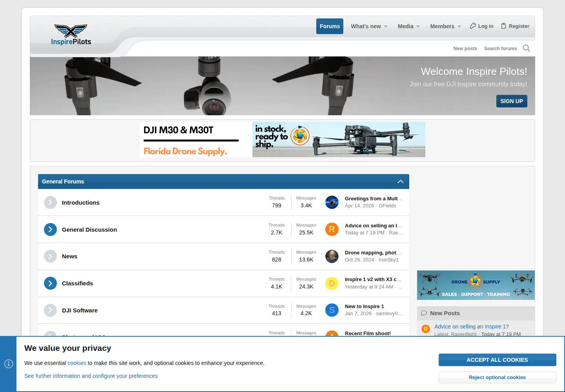Open the Classifieds forum
The image size is (565, 392).
coord(77,283)
